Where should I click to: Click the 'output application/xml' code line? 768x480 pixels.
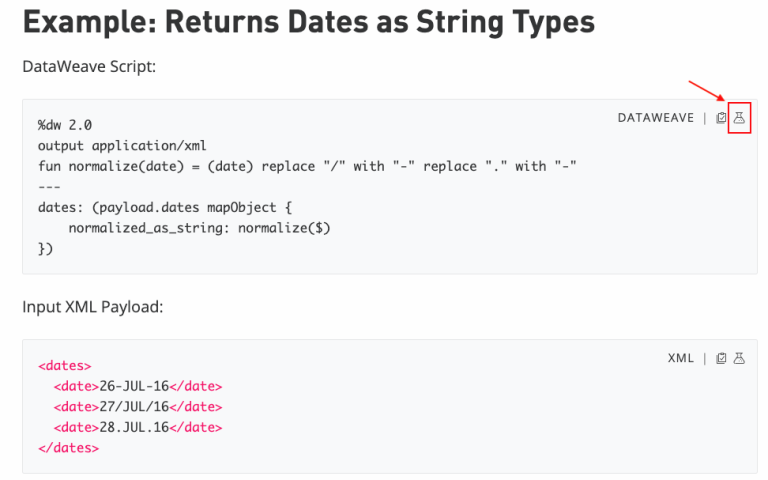[x=122, y=145]
